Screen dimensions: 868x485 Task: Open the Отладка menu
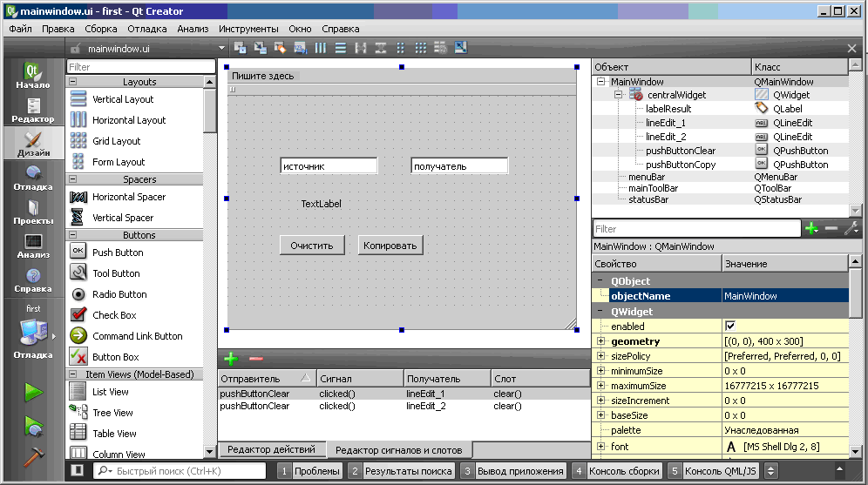pos(146,29)
